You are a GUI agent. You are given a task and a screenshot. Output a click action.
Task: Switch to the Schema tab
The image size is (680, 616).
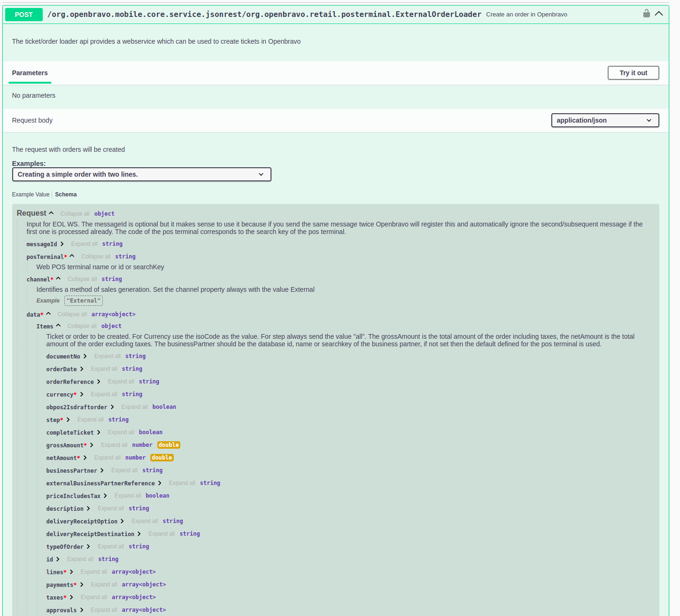66,195
